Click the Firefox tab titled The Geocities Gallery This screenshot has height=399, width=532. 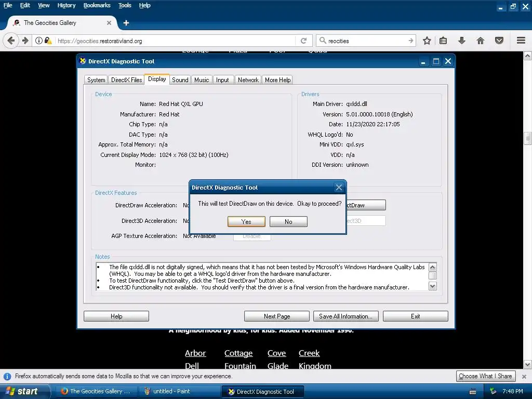point(62,23)
